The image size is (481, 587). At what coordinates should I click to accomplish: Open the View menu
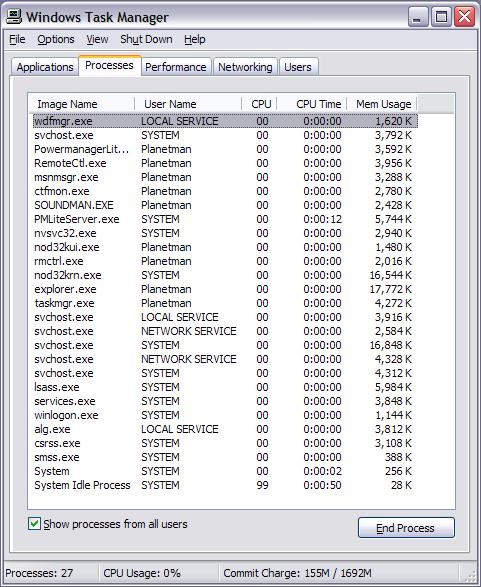pos(97,39)
